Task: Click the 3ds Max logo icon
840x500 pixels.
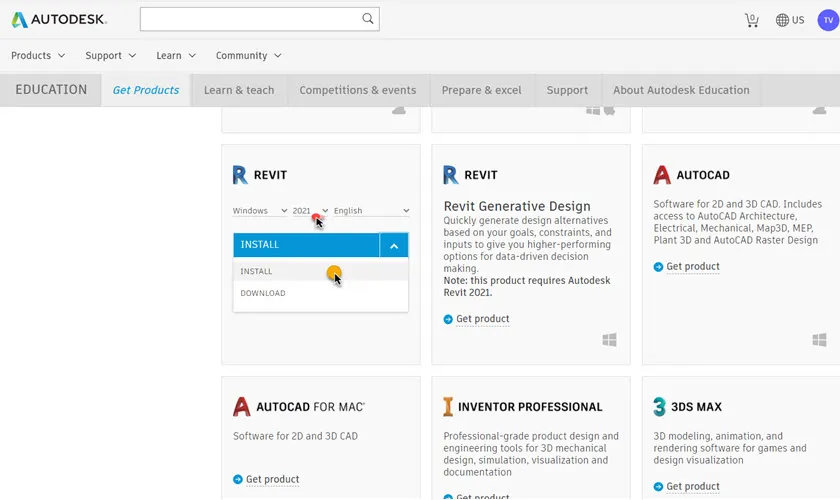Action: pos(660,407)
